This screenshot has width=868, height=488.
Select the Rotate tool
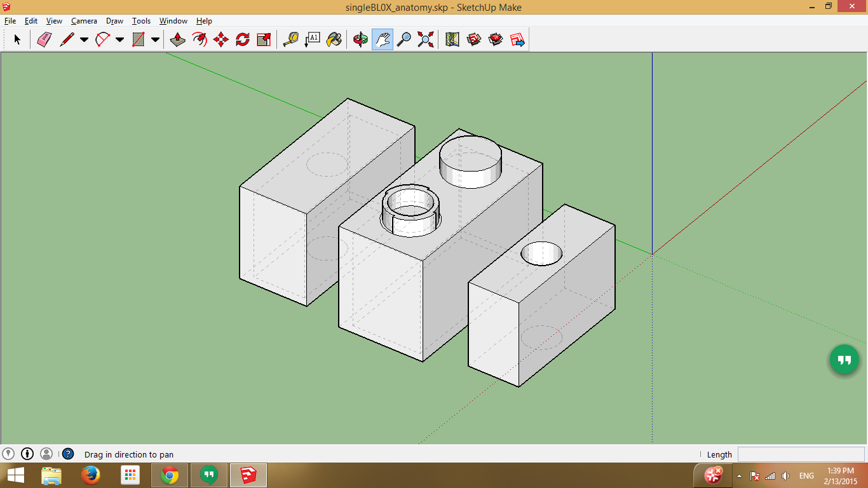pos(242,39)
